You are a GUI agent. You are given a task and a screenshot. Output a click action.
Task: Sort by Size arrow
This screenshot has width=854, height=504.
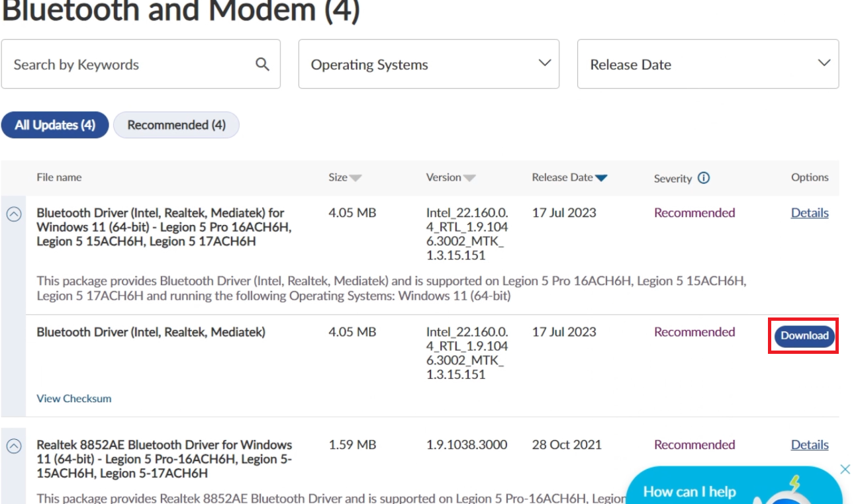(356, 178)
